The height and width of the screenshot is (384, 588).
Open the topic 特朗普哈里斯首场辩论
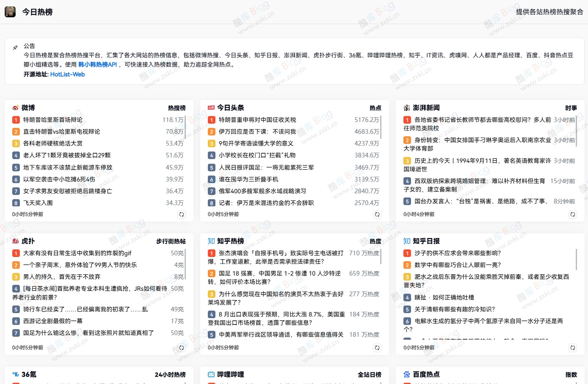(x=59, y=119)
